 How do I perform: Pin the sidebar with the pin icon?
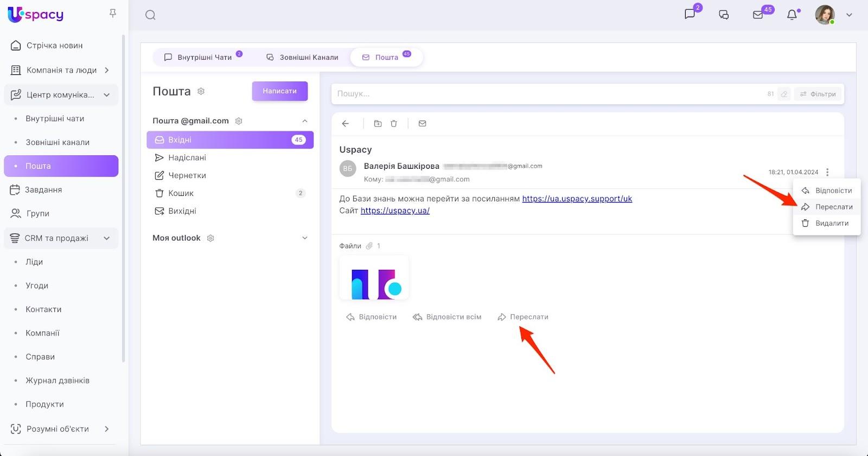(x=113, y=13)
